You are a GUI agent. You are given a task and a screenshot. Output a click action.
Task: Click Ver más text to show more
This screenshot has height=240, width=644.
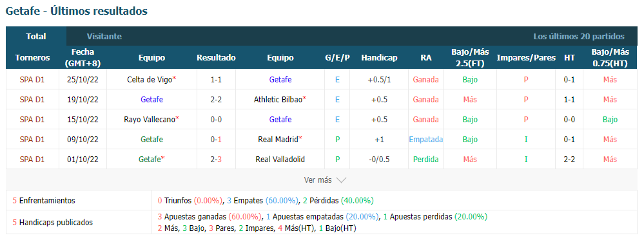[317, 180]
